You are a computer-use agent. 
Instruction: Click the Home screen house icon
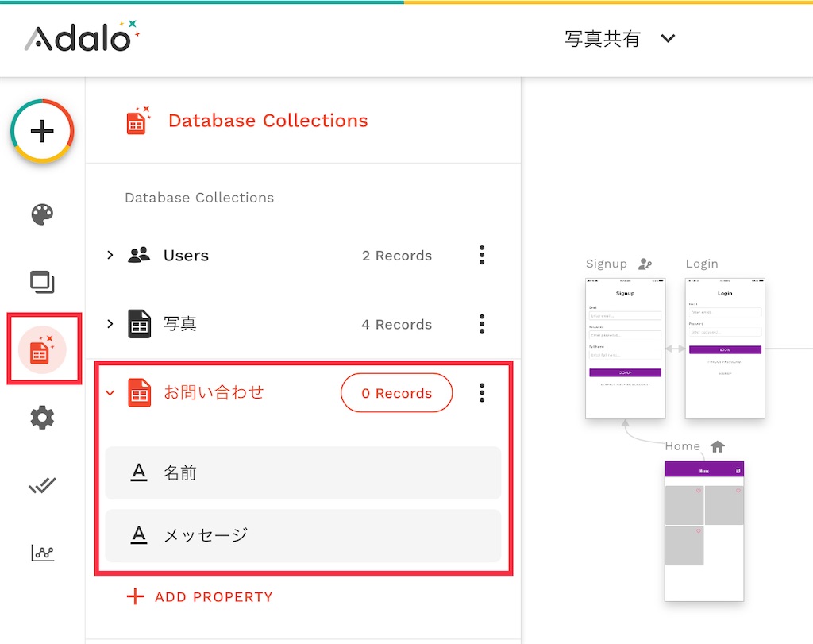718,446
